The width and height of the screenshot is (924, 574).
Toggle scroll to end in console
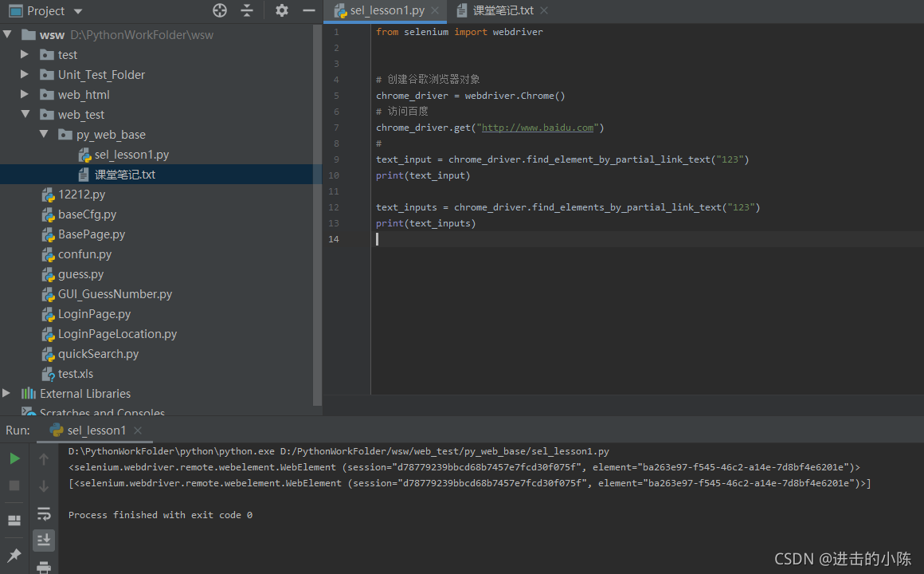coord(44,540)
